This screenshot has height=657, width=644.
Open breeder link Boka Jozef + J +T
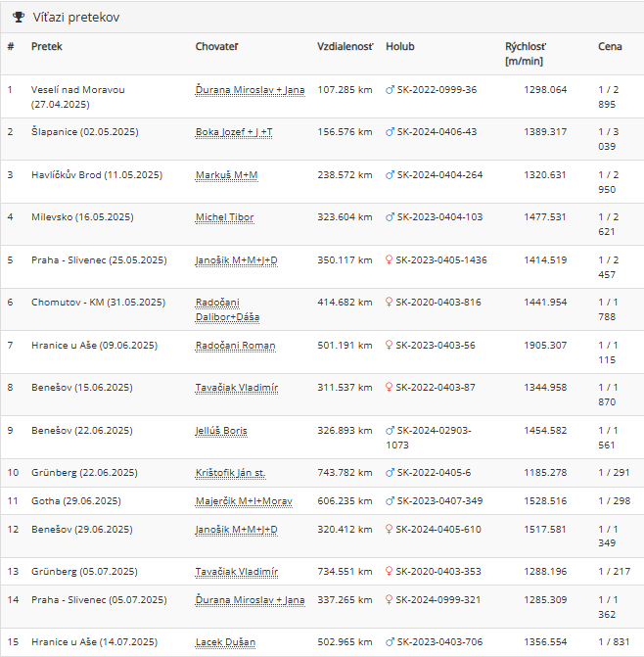tap(234, 132)
